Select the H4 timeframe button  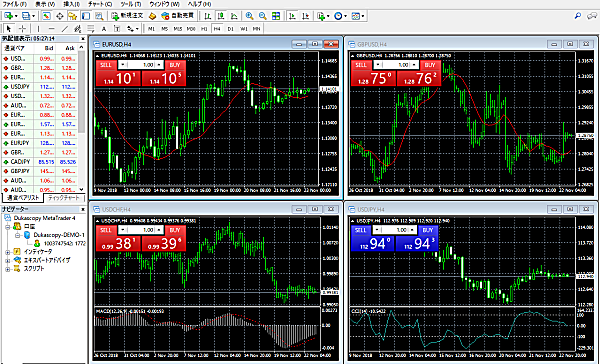(217, 29)
